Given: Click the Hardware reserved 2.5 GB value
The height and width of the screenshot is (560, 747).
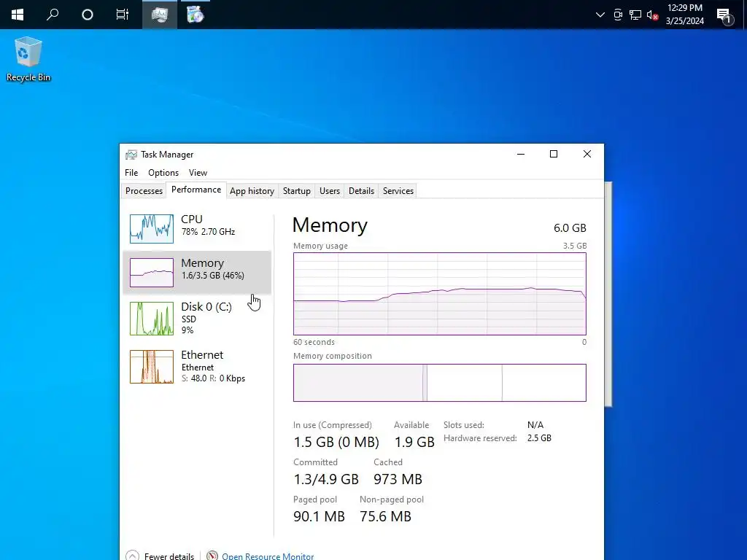Looking at the screenshot, I should pos(539,438).
